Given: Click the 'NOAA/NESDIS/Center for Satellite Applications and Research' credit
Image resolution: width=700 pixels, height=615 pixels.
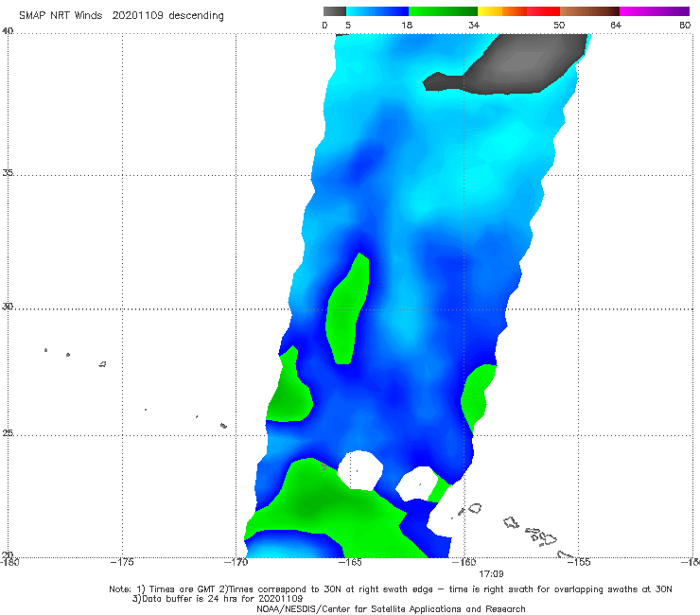Looking at the screenshot, I should tap(391, 608).
